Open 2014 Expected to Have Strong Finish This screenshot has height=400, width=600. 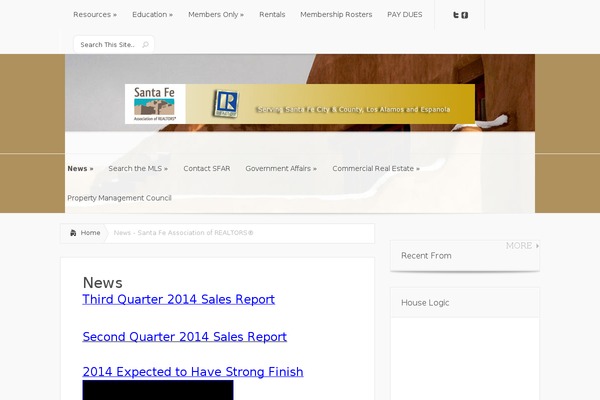coord(193,372)
